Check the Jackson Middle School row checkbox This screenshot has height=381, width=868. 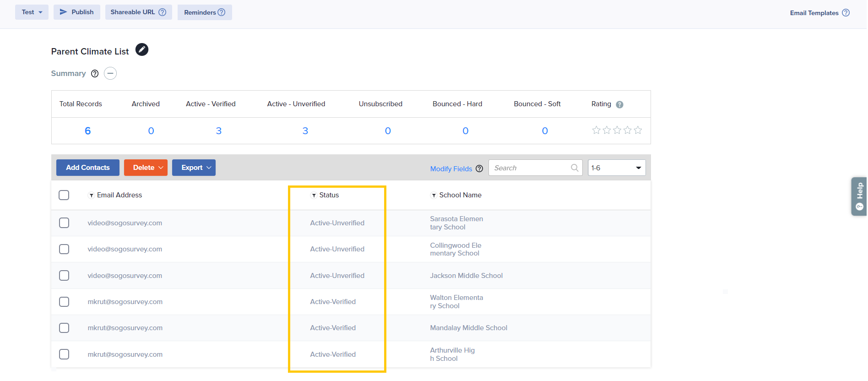tap(64, 276)
